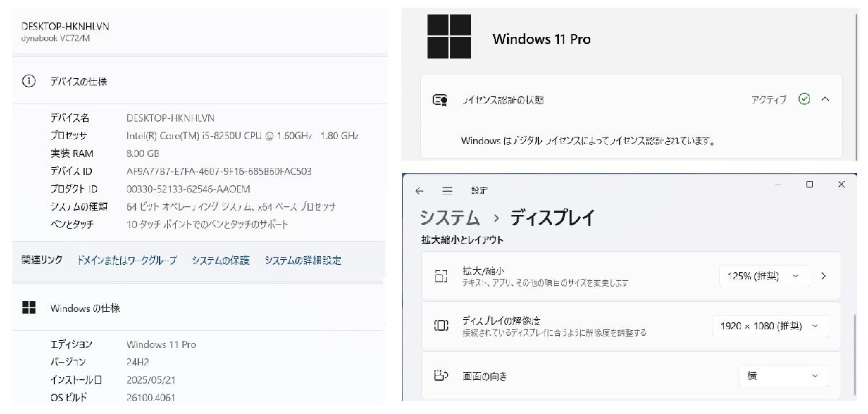Click the license activation state icon
868x414 pixels.
[440, 100]
